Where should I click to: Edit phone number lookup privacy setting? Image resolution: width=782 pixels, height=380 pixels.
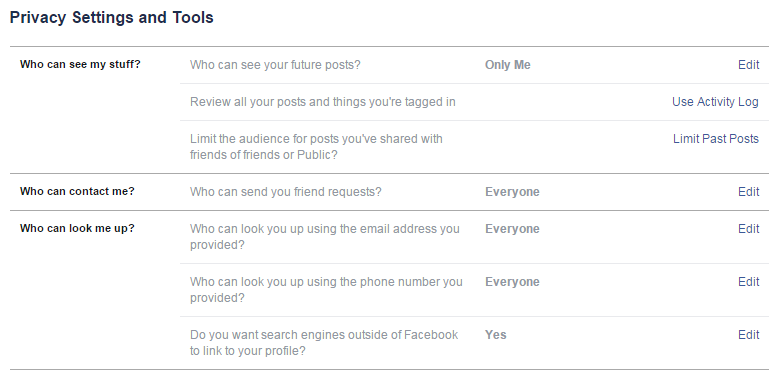[x=749, y=282]
